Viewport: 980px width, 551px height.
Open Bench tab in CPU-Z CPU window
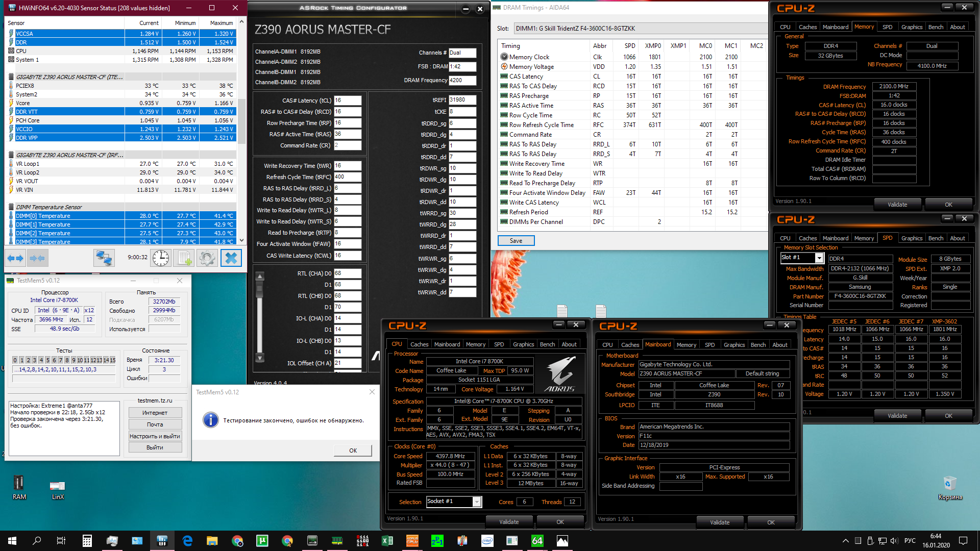point(547,344)
